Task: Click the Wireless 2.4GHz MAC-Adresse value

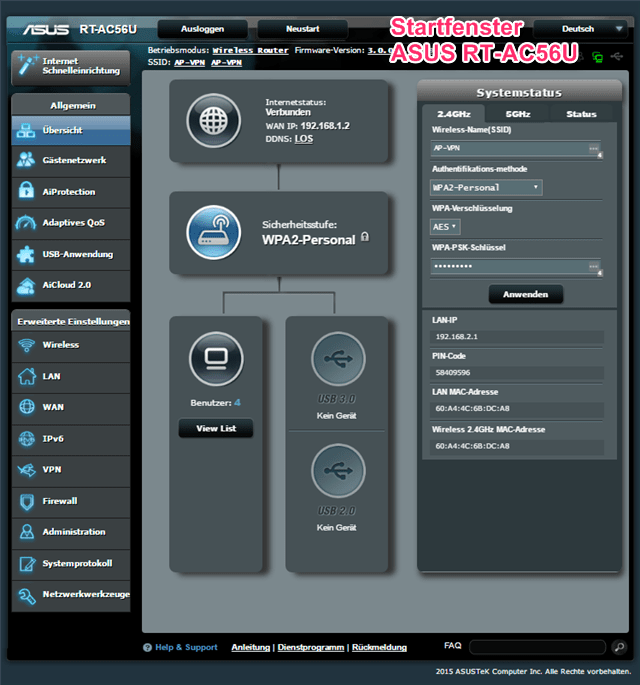Action: coord(472,446)
